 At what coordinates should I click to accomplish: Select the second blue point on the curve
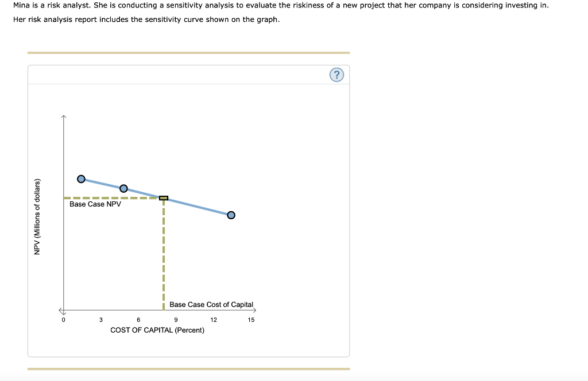coord(123,188)
